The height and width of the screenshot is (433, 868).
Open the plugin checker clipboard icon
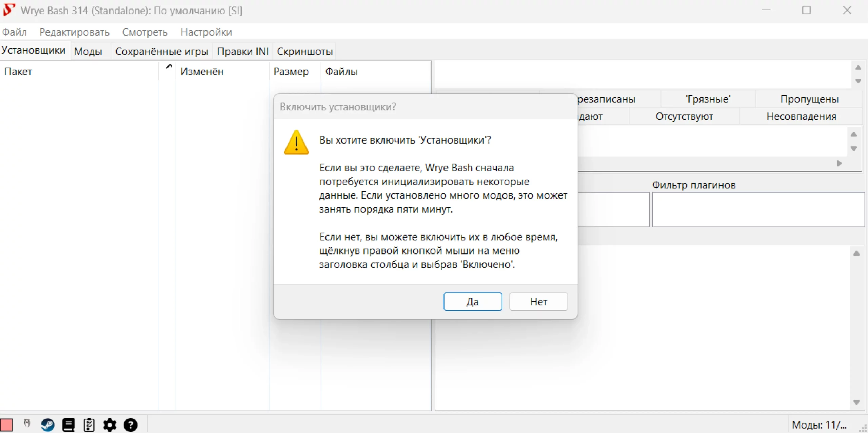89,425
